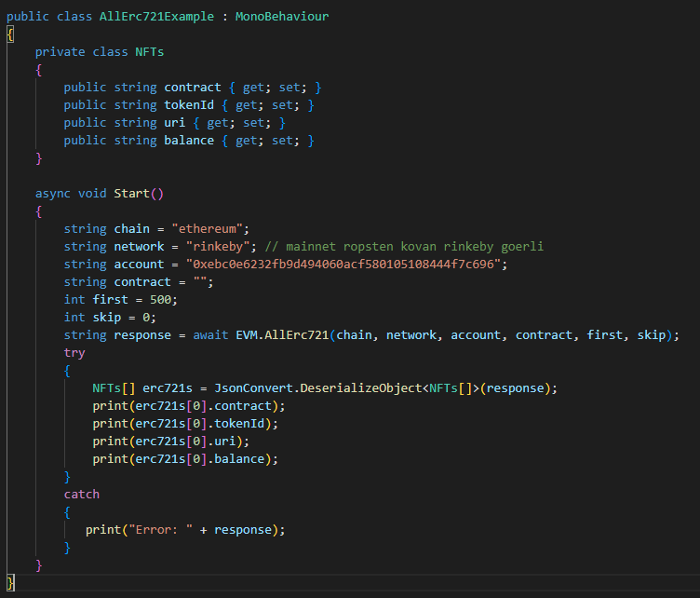
Task: Click the highlighted closing brace at file end
Action: click(10, 583)
